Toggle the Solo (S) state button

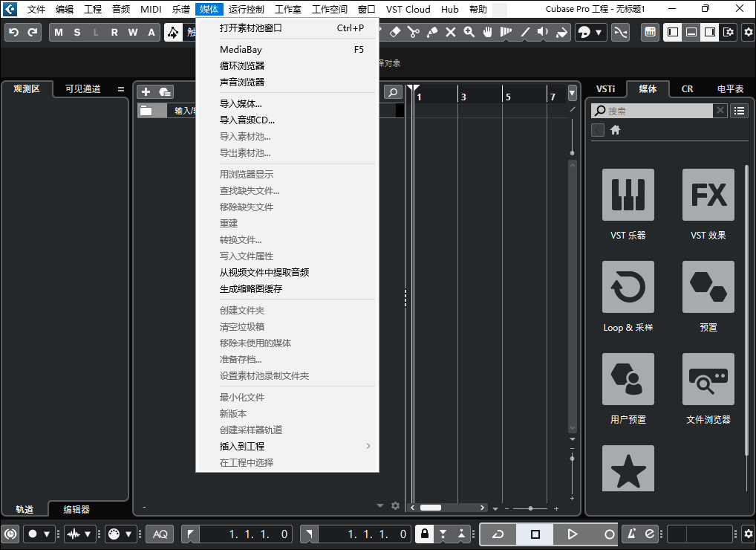(x=77, y=32)
